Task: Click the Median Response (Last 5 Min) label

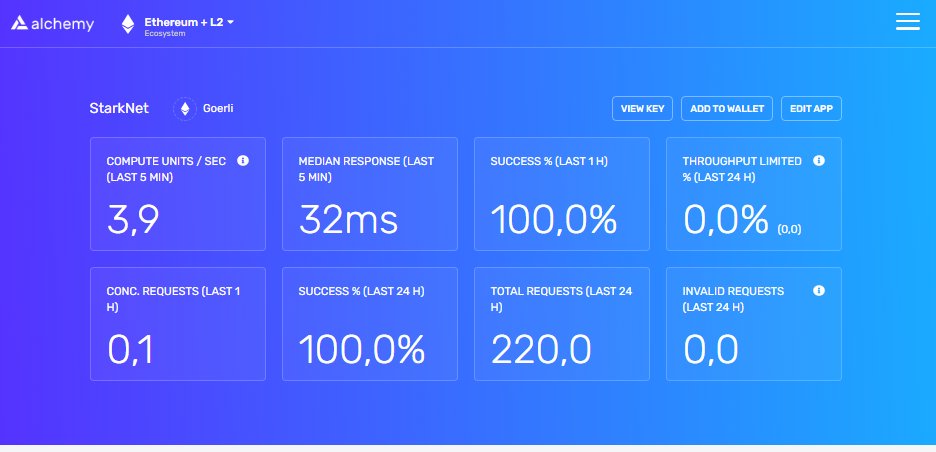Action: pos(366,169)
